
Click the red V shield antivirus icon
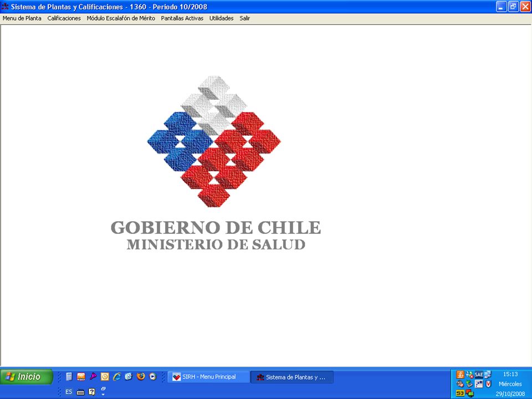click(x=488, y=384)
